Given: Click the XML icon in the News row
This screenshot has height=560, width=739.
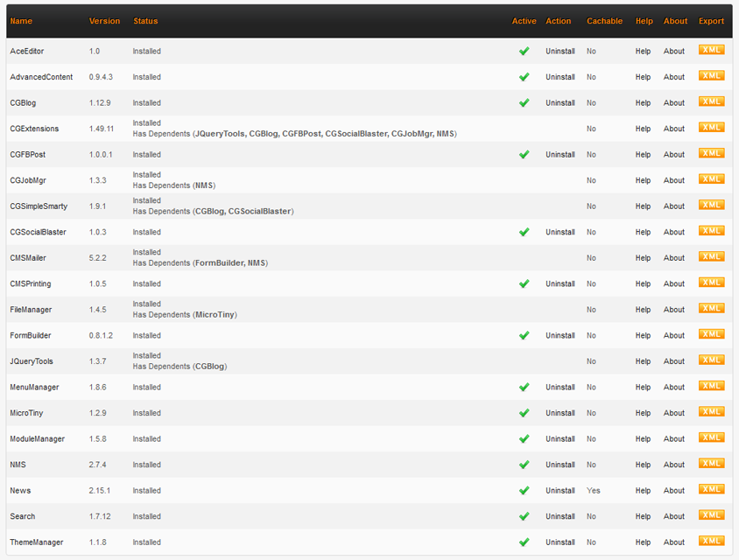Looking at the screenshot, I should click(x=711, y=490).
